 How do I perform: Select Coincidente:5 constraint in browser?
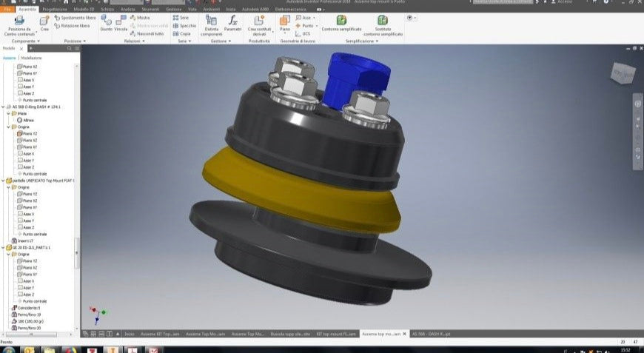(x=26, y=308)
